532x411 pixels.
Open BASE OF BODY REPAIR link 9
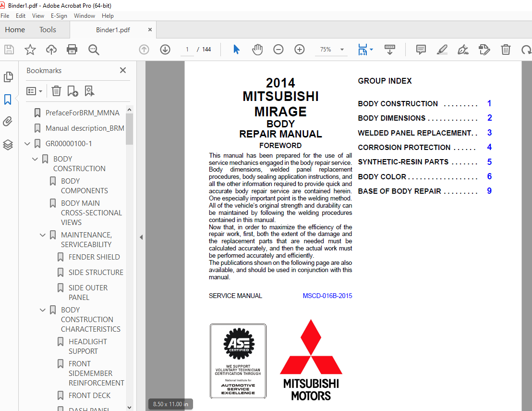click(490, 191)
